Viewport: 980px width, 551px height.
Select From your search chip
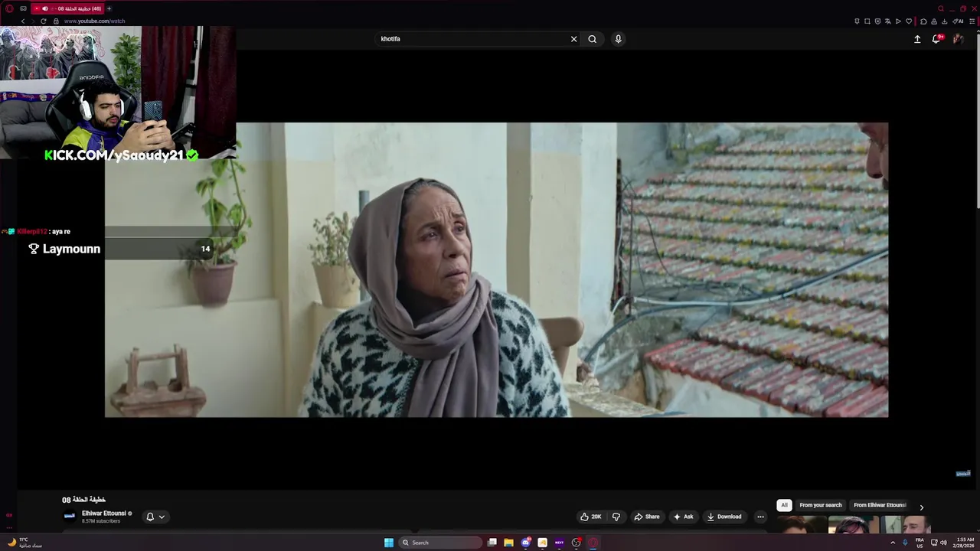820,505
